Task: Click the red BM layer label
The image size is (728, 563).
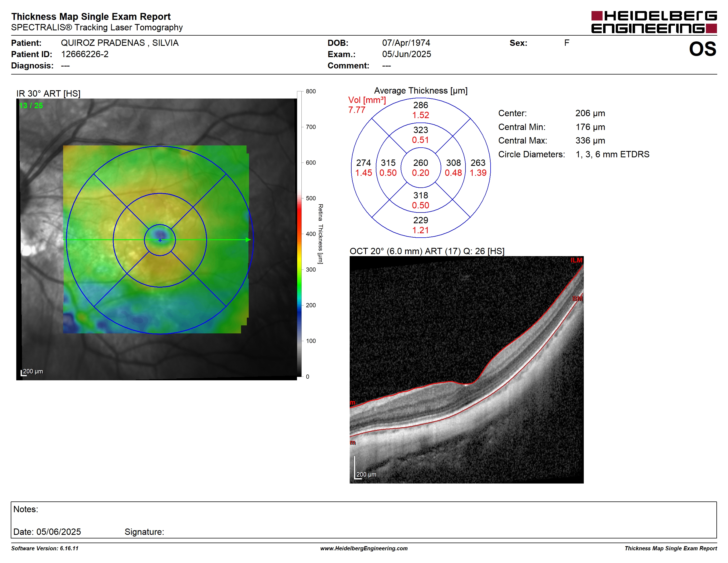Action: click(x=578, y=299)
